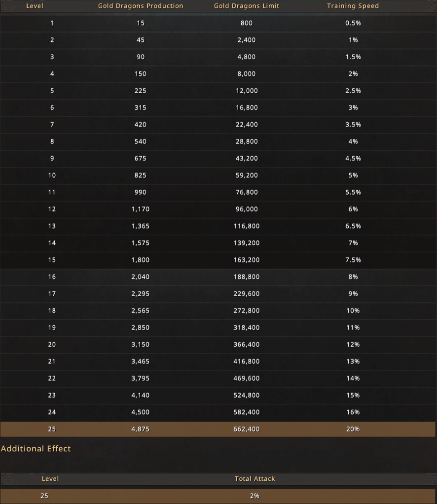Image resolution: width=437 pixels, height=504 pixels.
Task: Click the 4,875 production value
Action: [x=140, y=429]
